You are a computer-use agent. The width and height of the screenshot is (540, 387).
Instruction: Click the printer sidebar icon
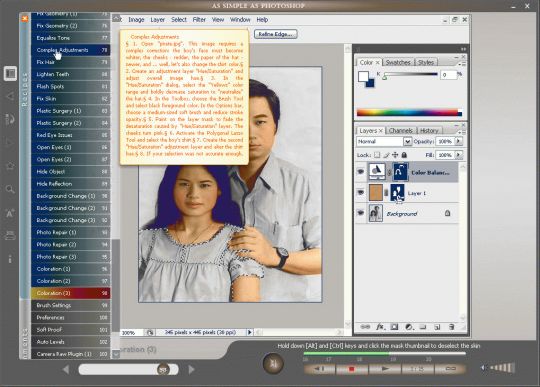10,236
